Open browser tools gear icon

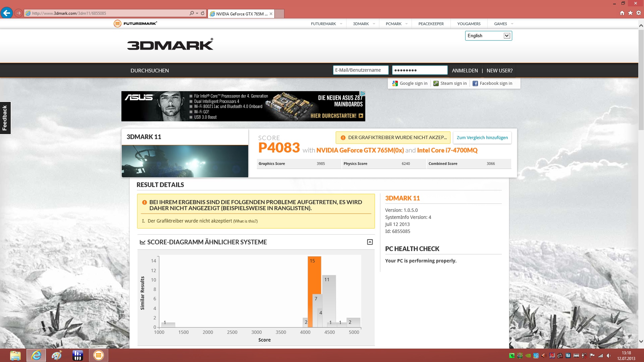click(639, 13)
